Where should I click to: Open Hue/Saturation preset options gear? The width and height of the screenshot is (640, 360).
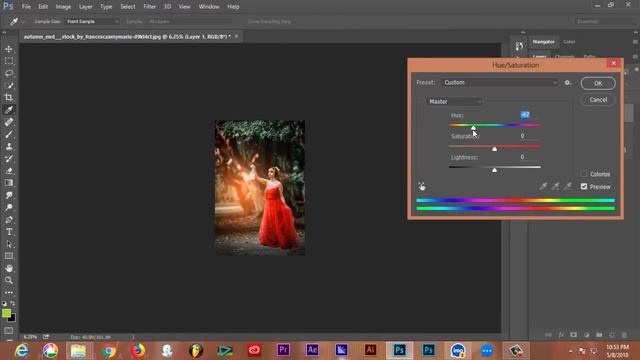click(x=568, y=82)
